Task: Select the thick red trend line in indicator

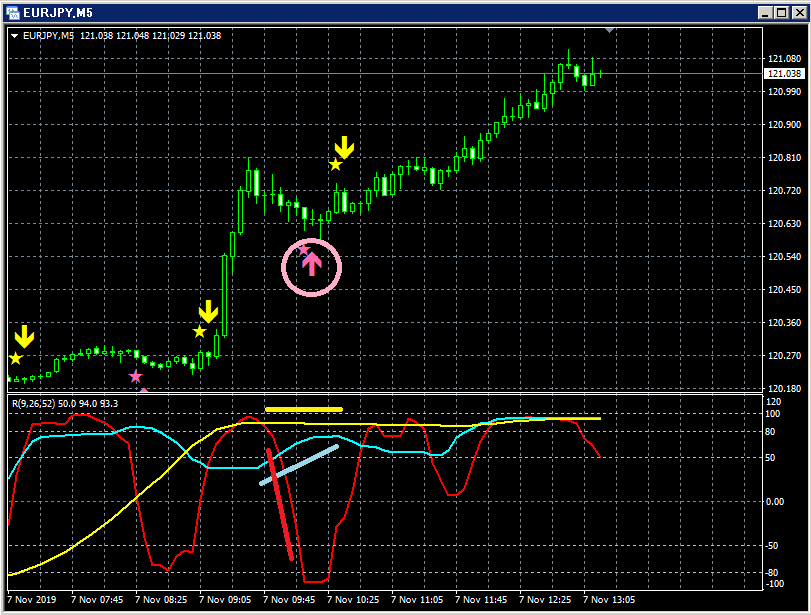Action: pos(280,504)
